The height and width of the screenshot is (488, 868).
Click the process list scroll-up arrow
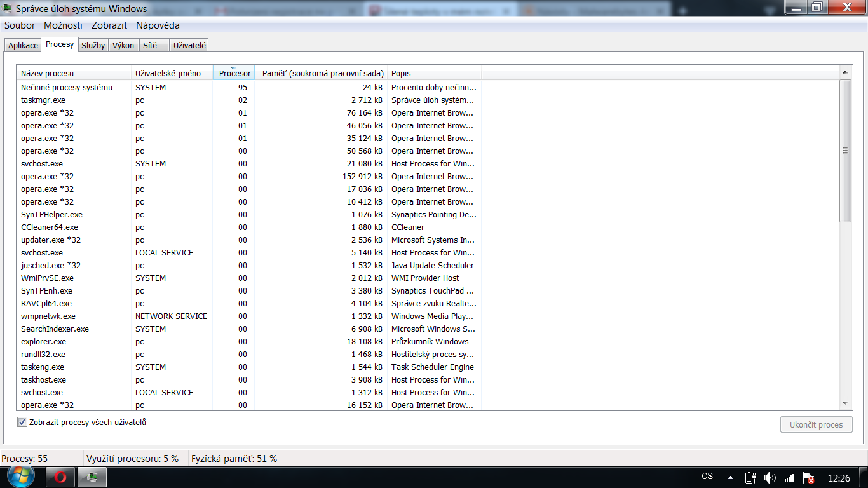click(845, 72)
